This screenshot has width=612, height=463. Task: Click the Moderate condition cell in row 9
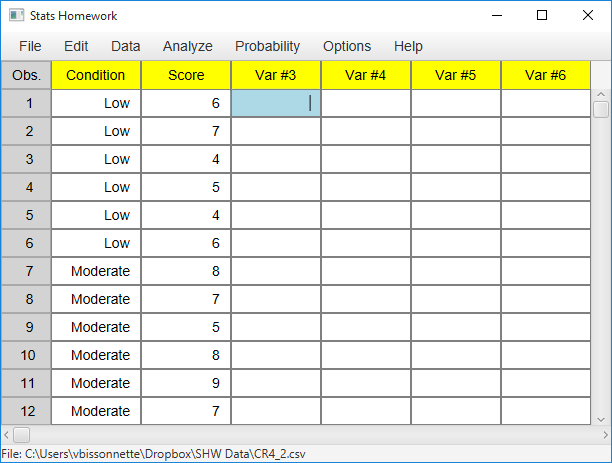pos(96,327)
